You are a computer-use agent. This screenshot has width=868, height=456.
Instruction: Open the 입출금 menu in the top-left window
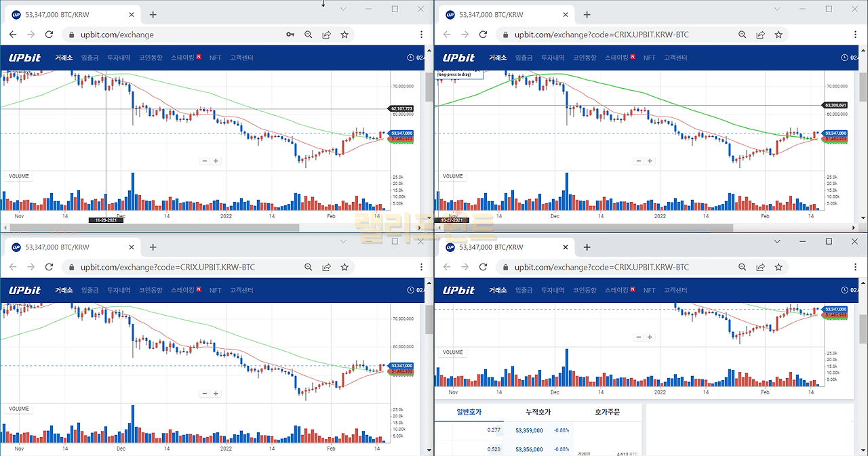pos(90,58)
